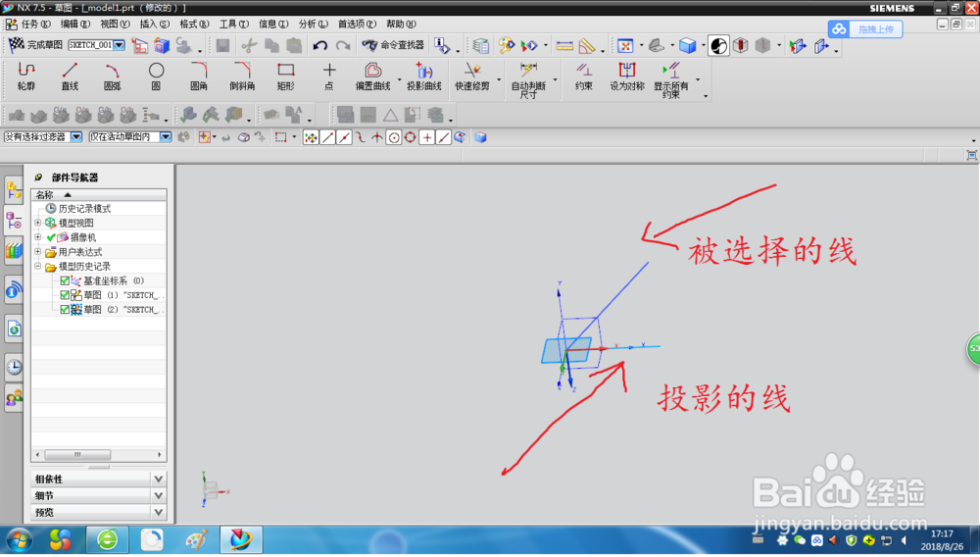980x557 pixels.
Task: Select the 点 point tool
Action: coord(328,76)
